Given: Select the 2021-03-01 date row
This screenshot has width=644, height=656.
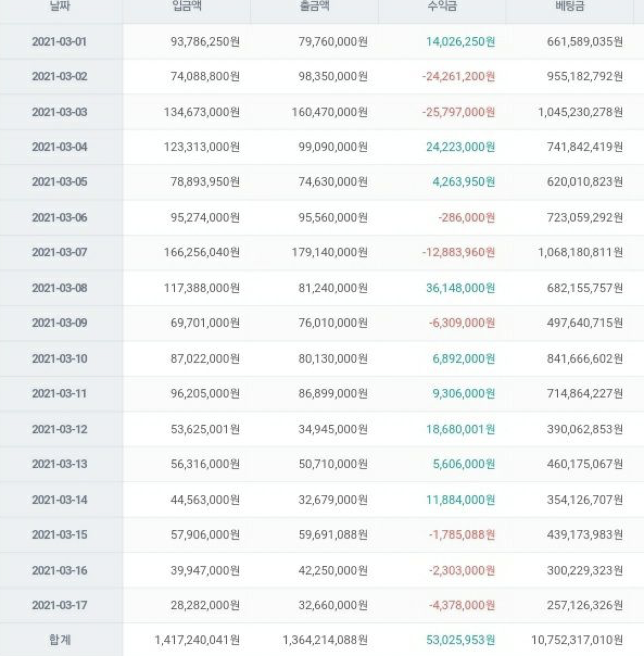Looking at the screenshot, I should [x=322, y=42].
